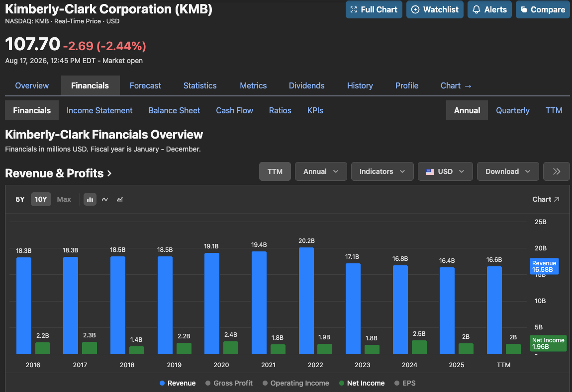Image resolution: width=572 pixels, height=392 pixels.
Task: Select the 5Y range button
Action: 20,199
